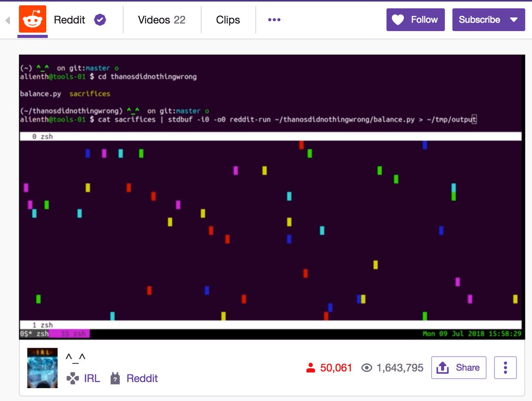Screen dimensions: 532x401
Task: Click the verified checkmark badge beside Reddit
Action: [100, 20]
